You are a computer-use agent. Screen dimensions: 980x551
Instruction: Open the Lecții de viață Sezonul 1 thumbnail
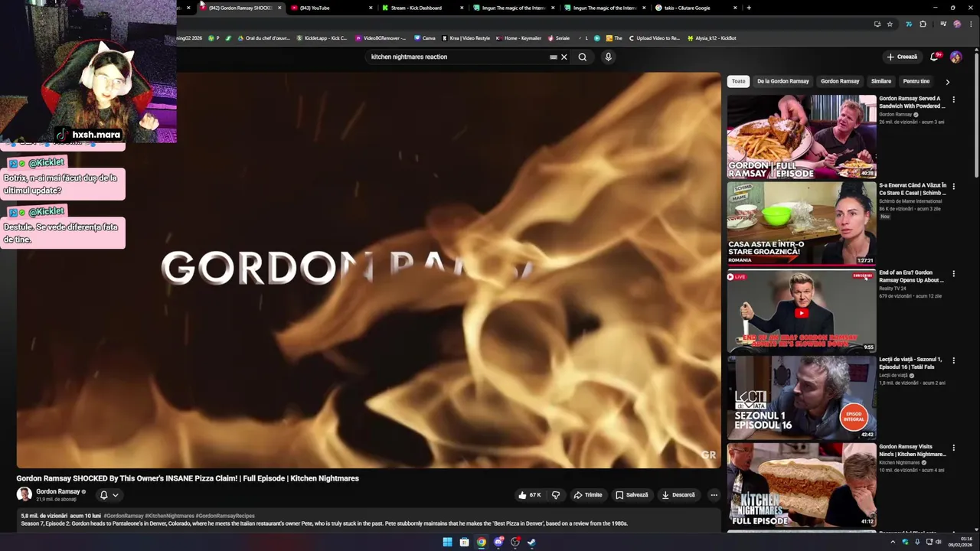tap(802, 398)
